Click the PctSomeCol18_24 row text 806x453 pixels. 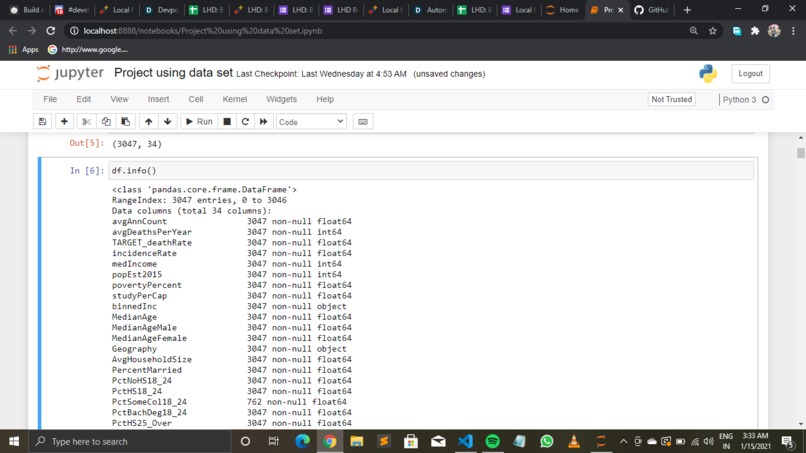point(149,402)
